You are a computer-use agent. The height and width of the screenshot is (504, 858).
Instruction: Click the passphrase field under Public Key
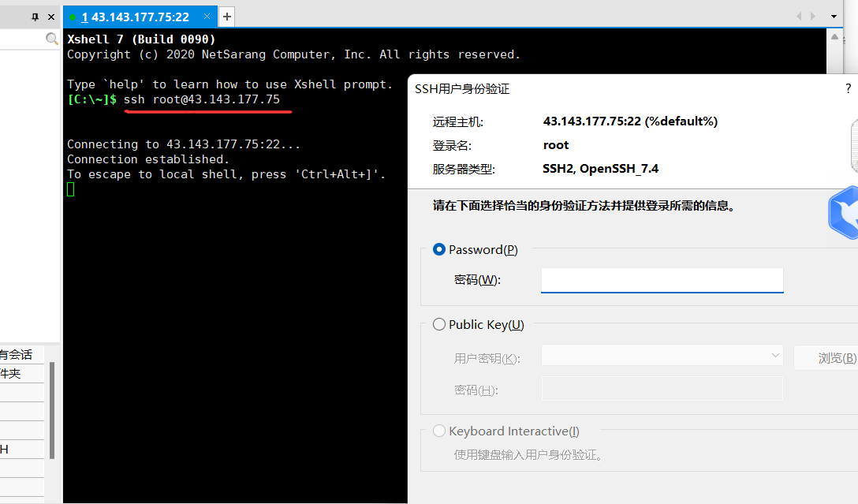coord(662,389)
